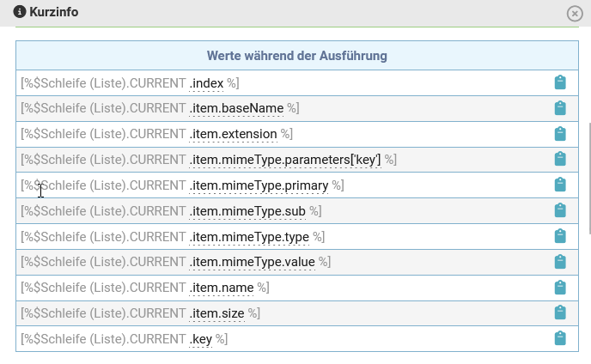The width and height of the screenshot is (591, 364).
Task: Copy the .item.mimeType.type variable to clipboard
Action: (x=560, y=237)
